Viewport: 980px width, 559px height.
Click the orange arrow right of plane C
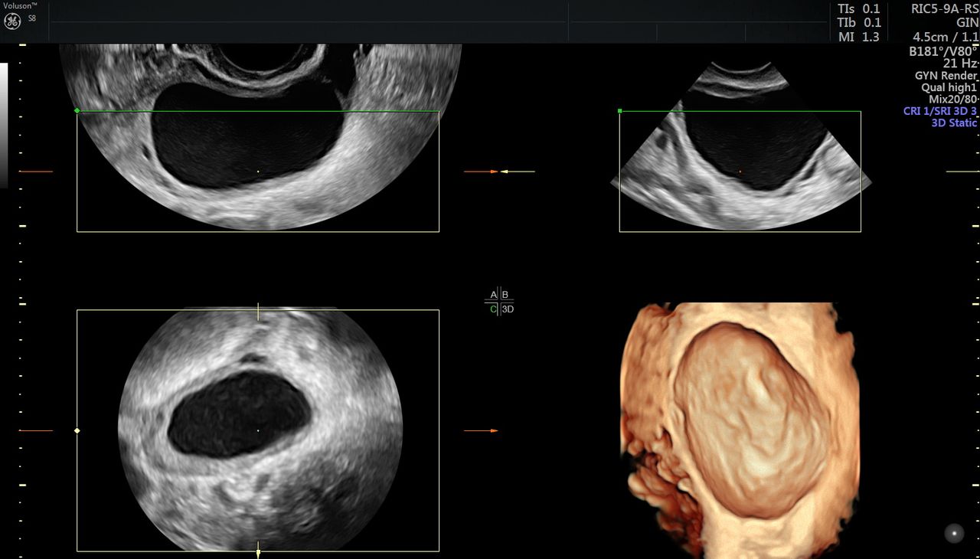[x=481, y=431]
